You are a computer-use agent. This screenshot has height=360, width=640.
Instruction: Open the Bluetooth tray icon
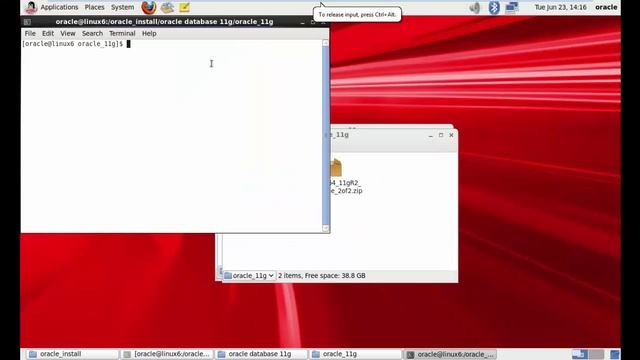[x=494, y=7]
